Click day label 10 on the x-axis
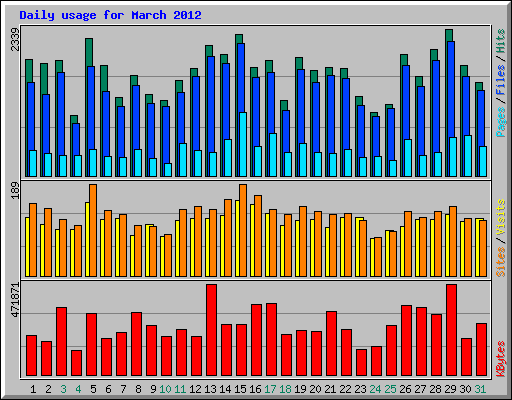The image size is (512, 400). (165, 389)
